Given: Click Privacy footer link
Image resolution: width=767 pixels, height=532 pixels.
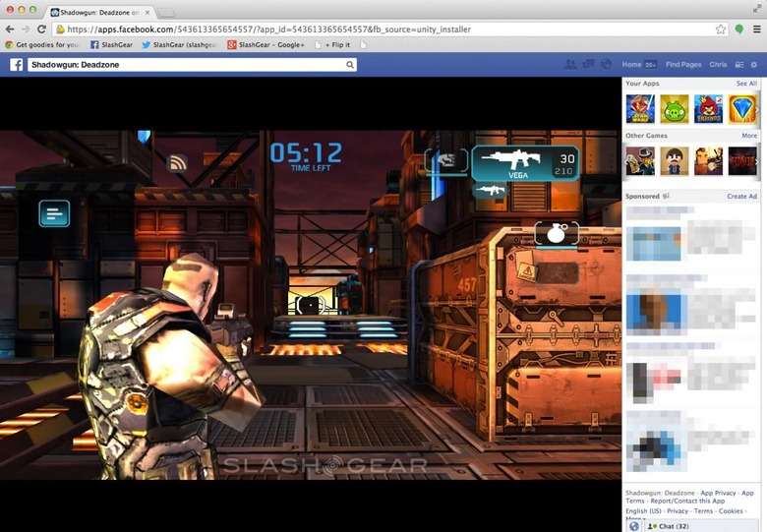Looking at the screenshot, I should point(678,511).
